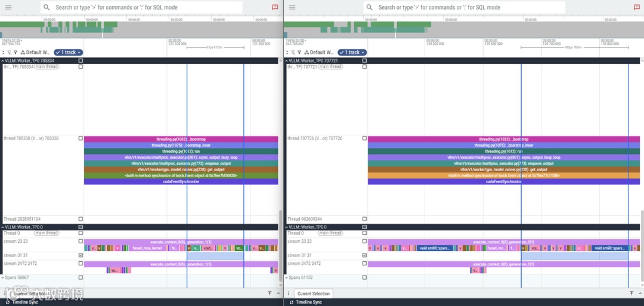Toggle collapsed icon on right VLLM::Worker_TP0 0 group
Viewport: 644px width, 306px height.
coord(364,227)
